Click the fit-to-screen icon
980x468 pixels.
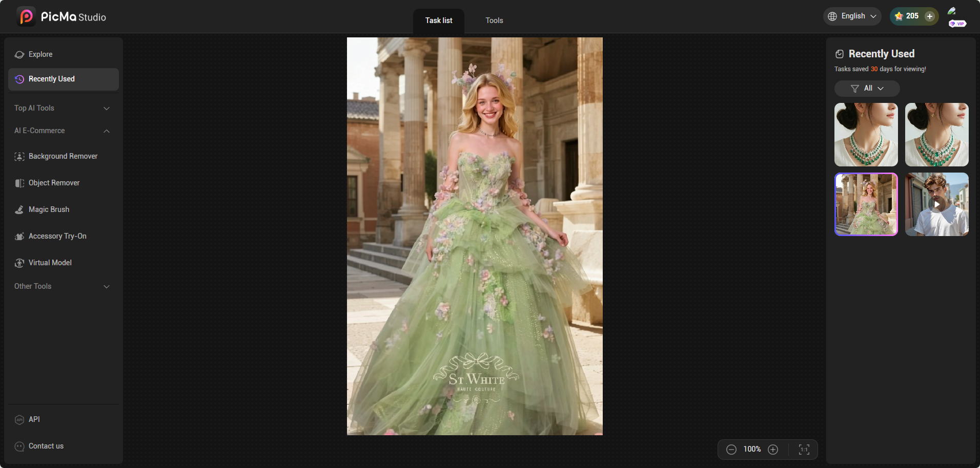[x=804, y=450]
